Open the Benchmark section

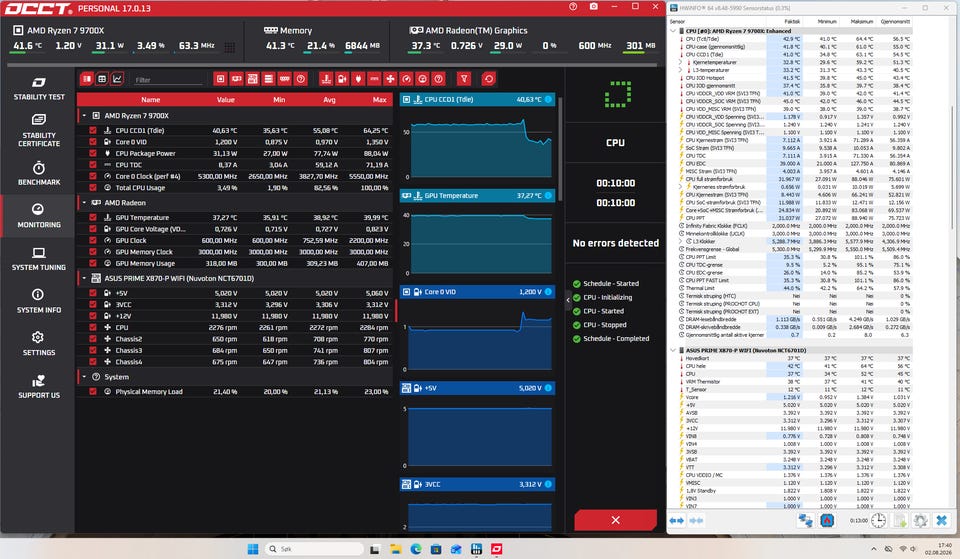point(39,173)
